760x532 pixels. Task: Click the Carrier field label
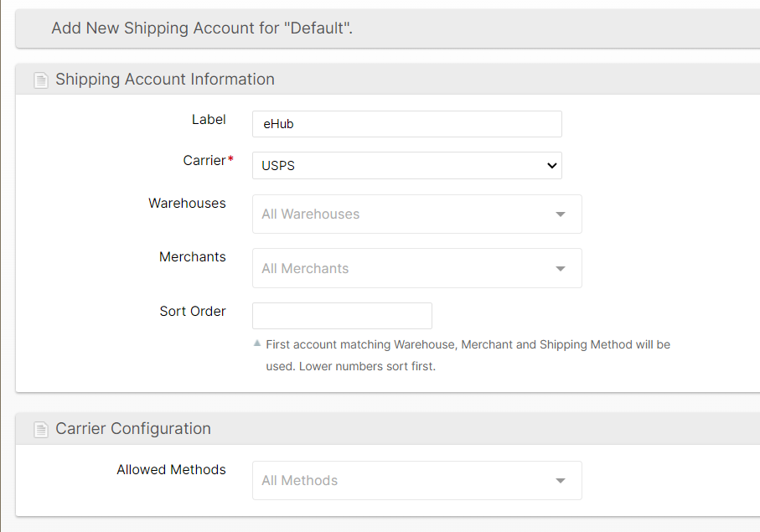click(x=204, y=160)
